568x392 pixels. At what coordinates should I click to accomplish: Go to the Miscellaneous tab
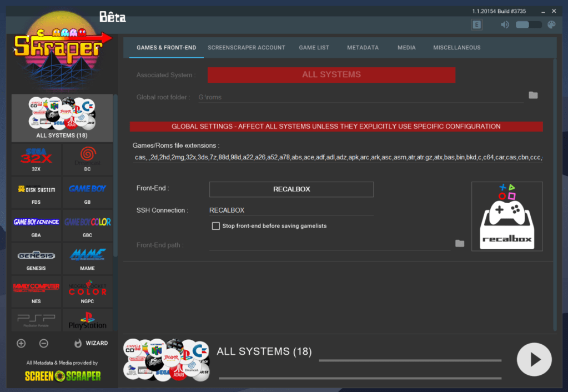[456, 48]
